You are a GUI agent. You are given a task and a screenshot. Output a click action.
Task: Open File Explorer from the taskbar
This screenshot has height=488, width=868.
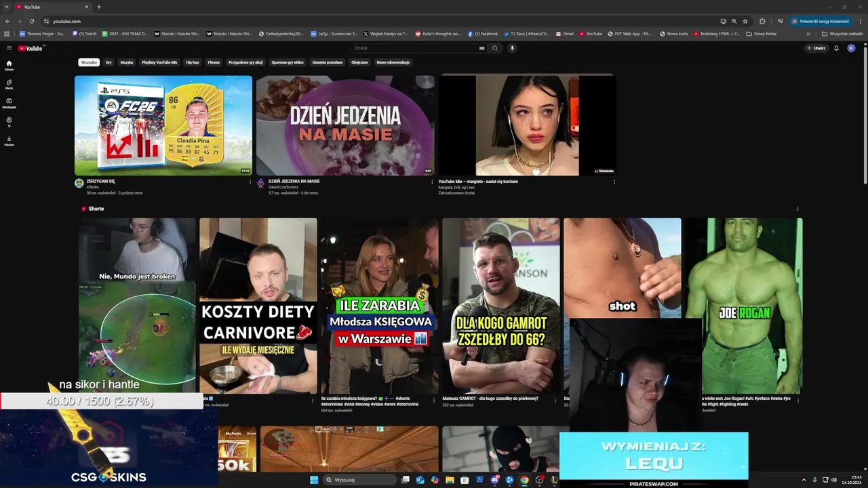tap(450, 480)
